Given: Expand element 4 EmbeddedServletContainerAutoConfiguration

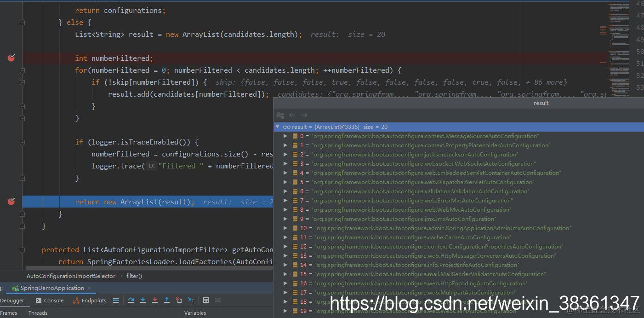Looking at the screenshot, I should (285, 173).
